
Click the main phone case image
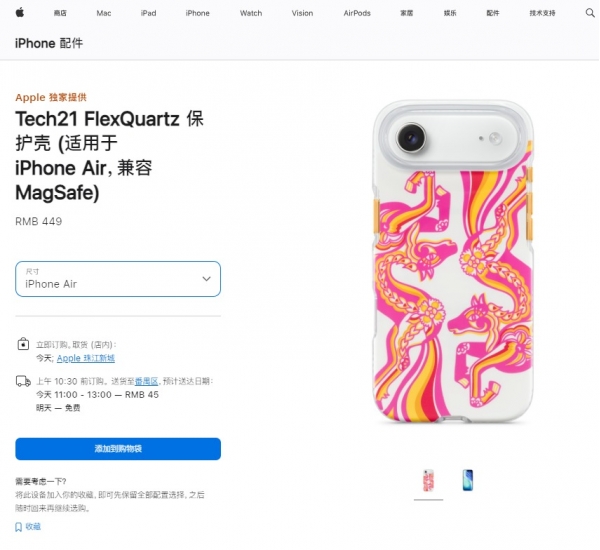tap(453, 262)
